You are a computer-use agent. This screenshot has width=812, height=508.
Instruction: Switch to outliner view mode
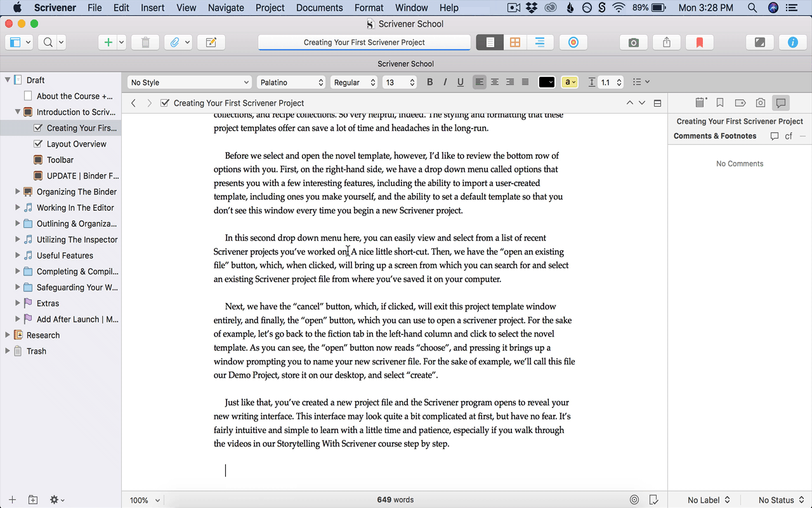click(540, 43)
